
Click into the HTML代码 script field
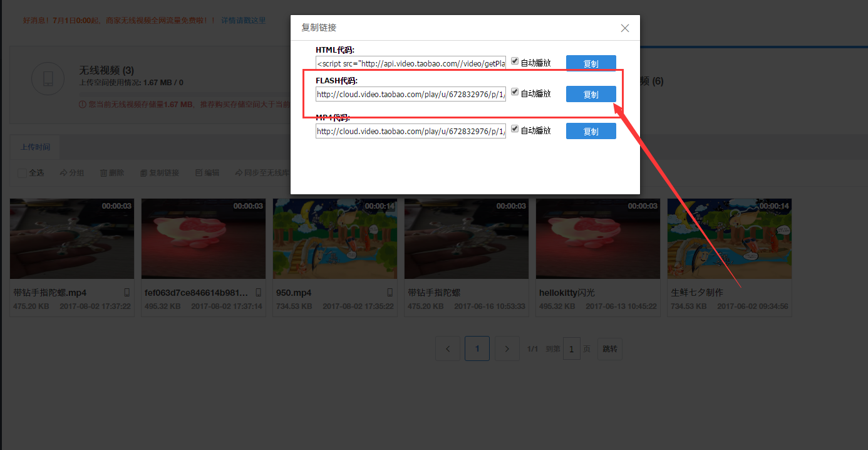pos(410,63)
